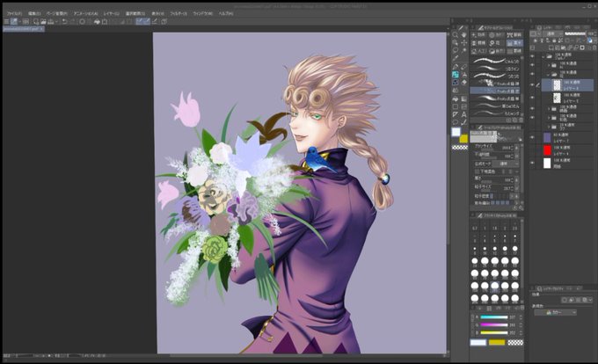The height and width of the screenshot is (364, 598).
Task: Open the フィルター menu
Action: pyautogui.click(x=179, y=13)
